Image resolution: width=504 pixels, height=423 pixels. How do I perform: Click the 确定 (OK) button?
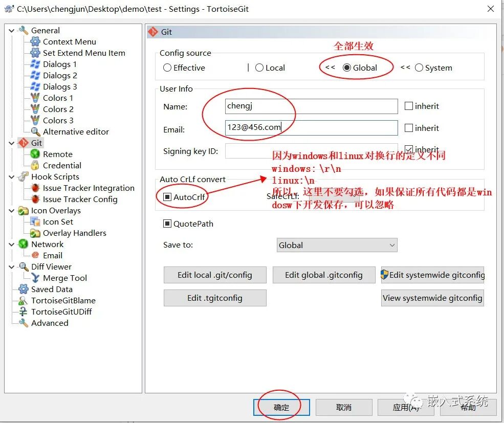(281, 407)
